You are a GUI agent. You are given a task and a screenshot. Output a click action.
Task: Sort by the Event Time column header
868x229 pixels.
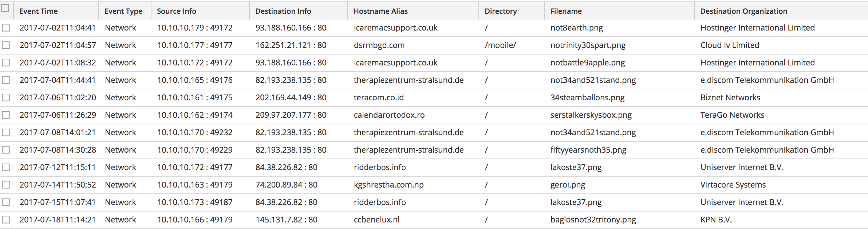[39, 11]
